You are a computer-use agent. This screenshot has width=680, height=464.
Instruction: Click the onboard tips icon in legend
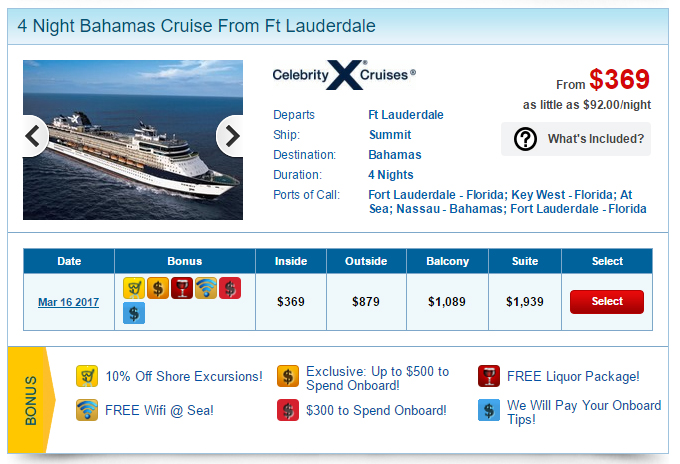coord(489,410)
